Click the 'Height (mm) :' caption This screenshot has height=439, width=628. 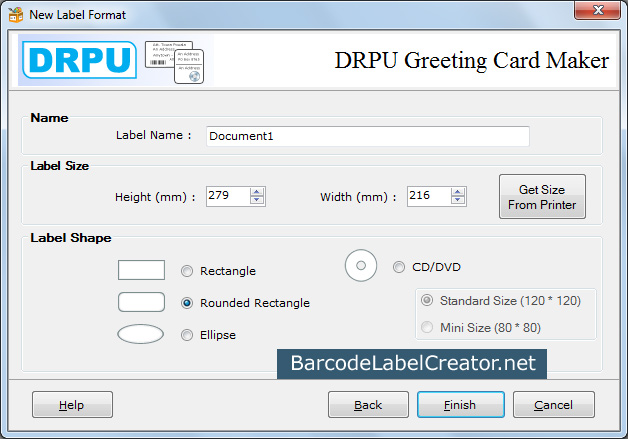pos(155,197)
